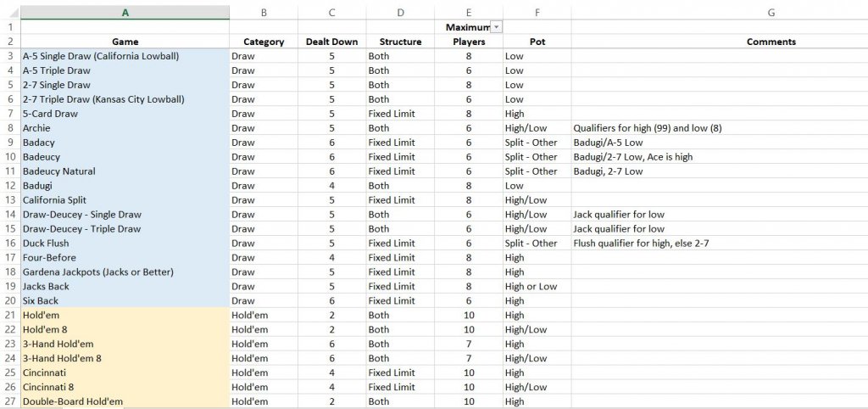Click row 21 header number
Viewport: 868px width, 409px height.
coord(9,315)
